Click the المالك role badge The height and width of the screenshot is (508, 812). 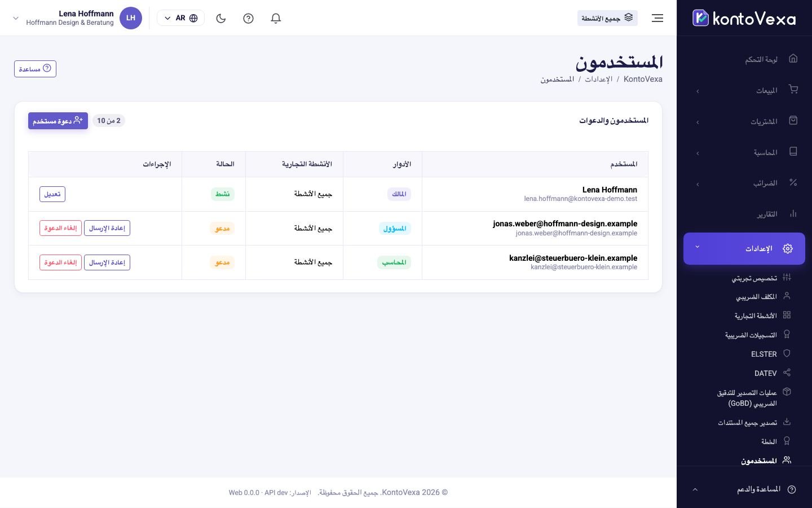399,194
